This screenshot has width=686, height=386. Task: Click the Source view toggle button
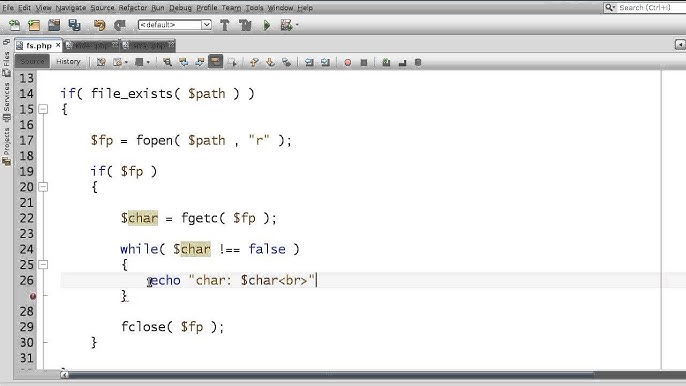(32, 62)
